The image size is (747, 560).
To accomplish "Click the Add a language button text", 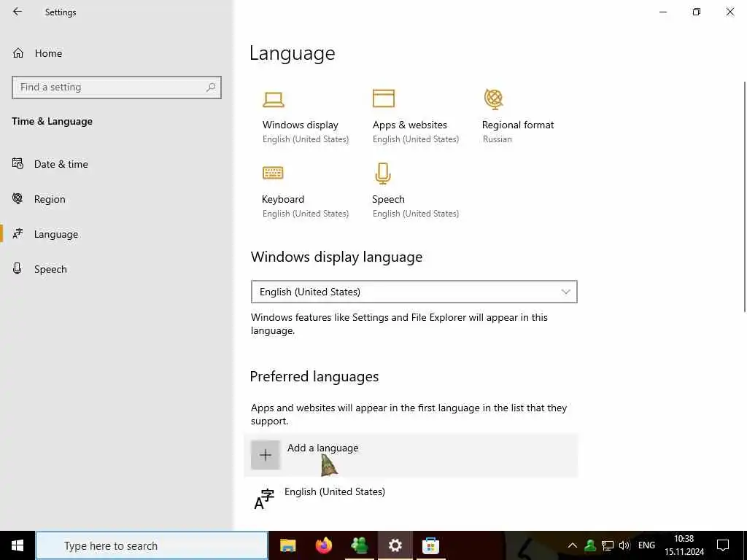I will click(x=323, y=448).
